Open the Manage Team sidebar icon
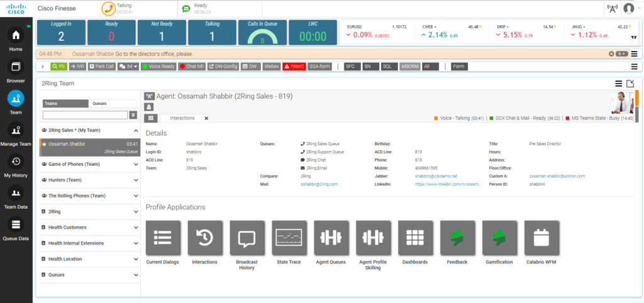 (16, 130)
